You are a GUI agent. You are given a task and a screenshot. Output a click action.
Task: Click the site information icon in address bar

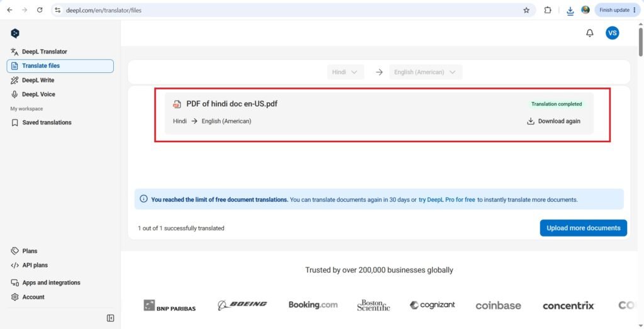click(58, 10)
